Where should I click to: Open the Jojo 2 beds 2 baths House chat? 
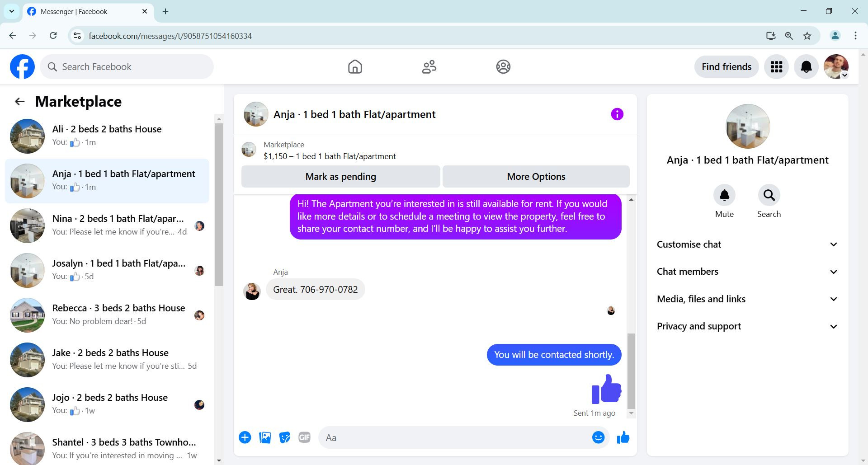pos(107,404)
